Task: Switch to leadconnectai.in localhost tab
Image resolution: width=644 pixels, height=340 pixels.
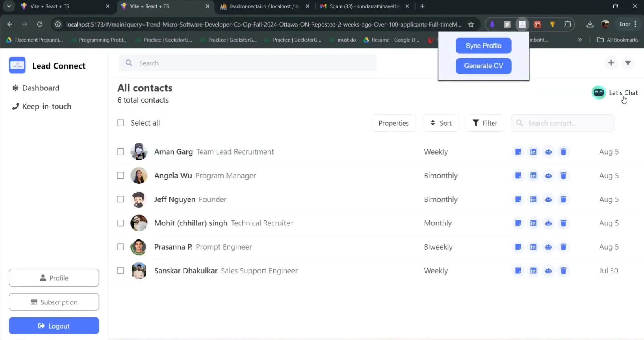Action: [265, 6]
